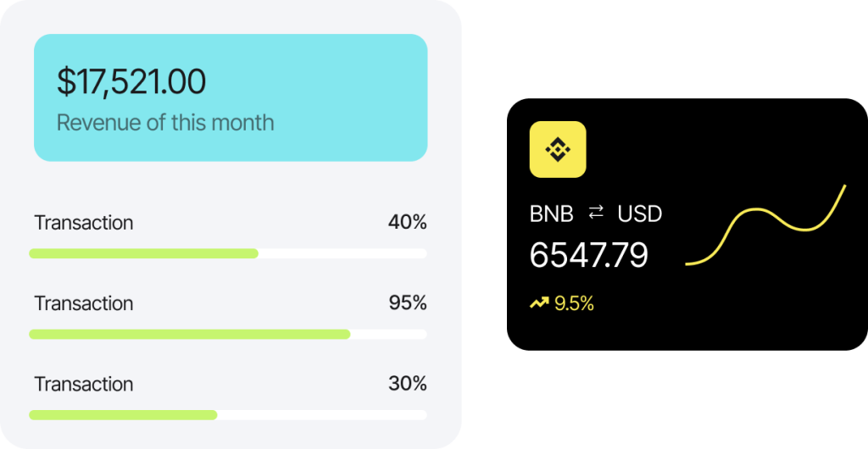Open the Transaction label in the 95% row
The image size is (868, 449).
[x=84, y=303]
